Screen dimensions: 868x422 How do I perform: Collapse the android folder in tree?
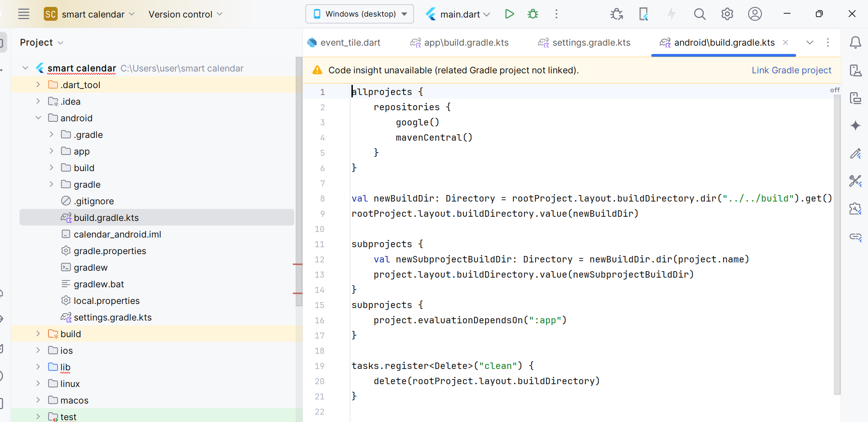(x=38, y=118)
